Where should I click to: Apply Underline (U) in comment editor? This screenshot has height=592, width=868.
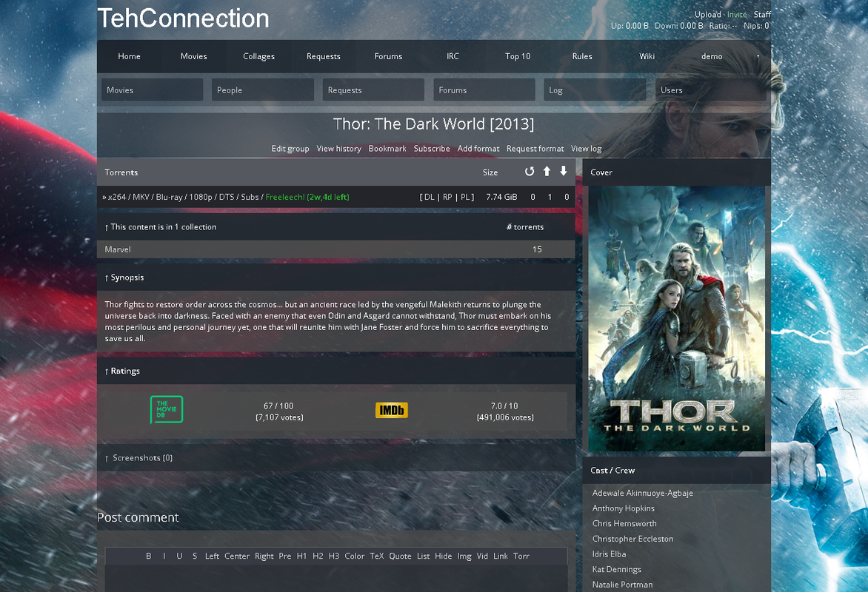pyautogui.click(x=179, y=556)
